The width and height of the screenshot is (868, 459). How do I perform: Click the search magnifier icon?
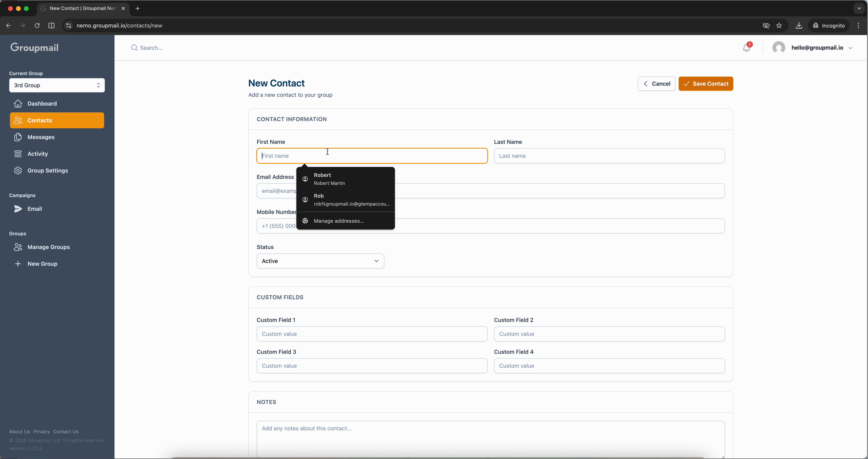click(134, 48)
